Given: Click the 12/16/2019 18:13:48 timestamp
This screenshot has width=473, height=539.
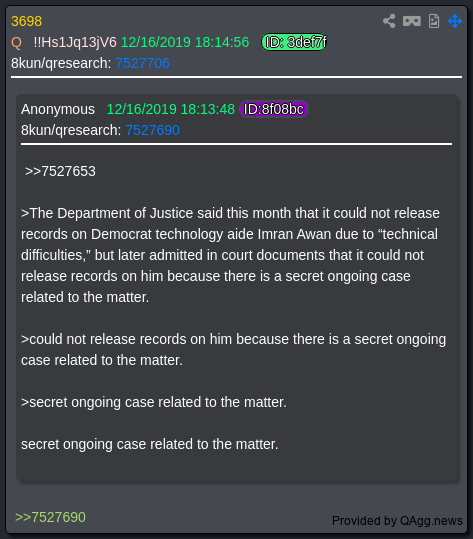Looking at the screenshot, I should click(171, 109).
